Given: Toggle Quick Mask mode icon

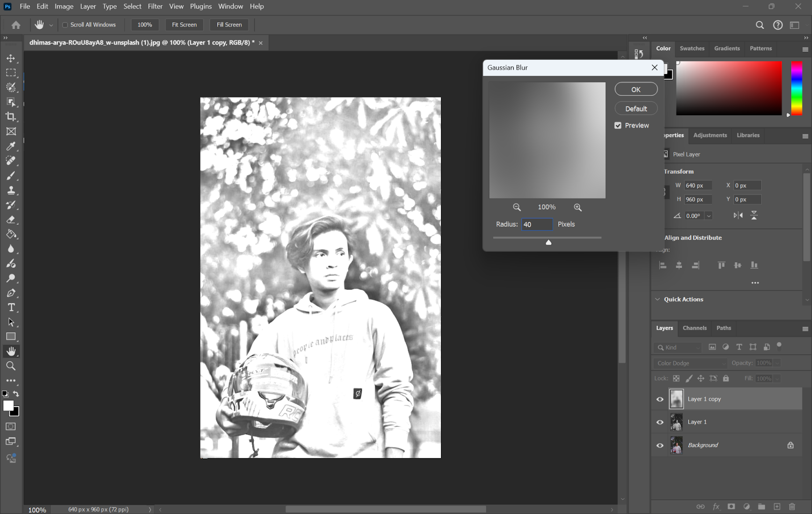Looking at the screenshot, I should point(11,427).
